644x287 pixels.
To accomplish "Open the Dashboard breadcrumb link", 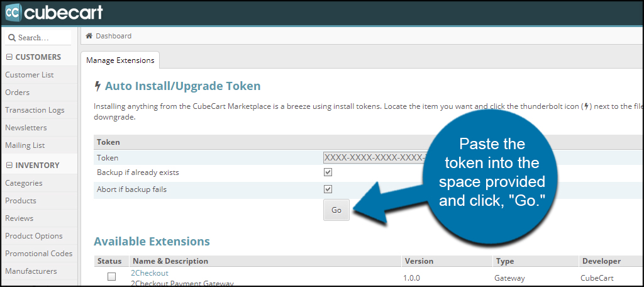I will click(x=114, y=36).
